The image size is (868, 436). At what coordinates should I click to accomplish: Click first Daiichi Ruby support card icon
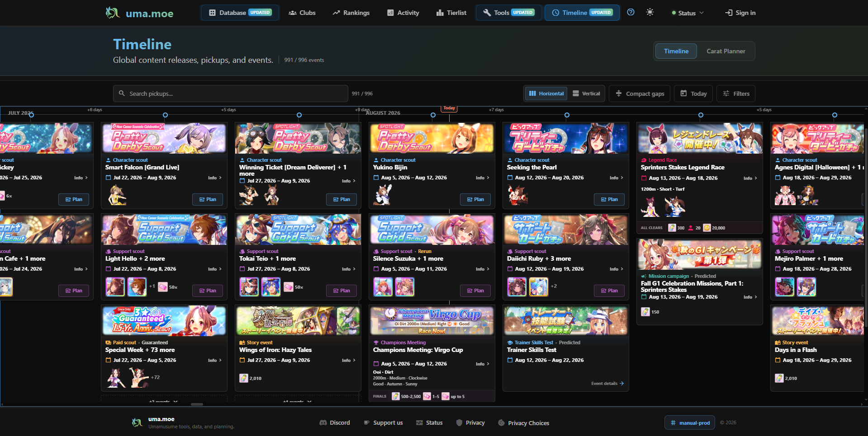point(517,287)
